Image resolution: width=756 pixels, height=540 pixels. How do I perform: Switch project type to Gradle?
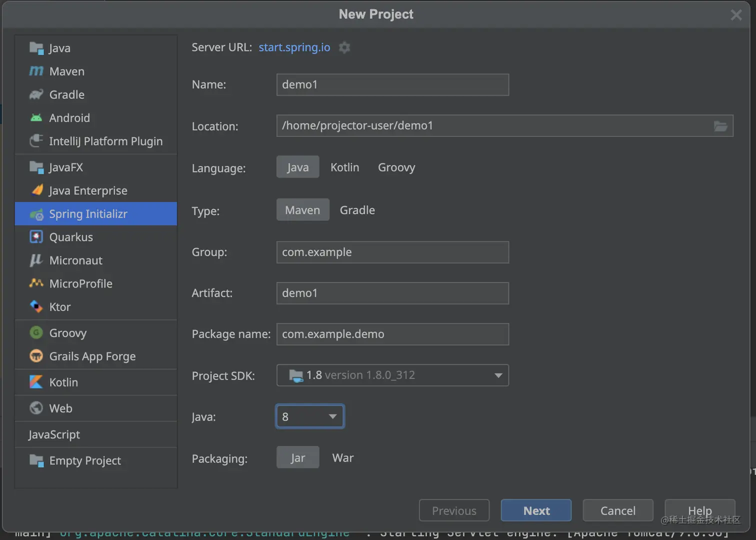357,210
